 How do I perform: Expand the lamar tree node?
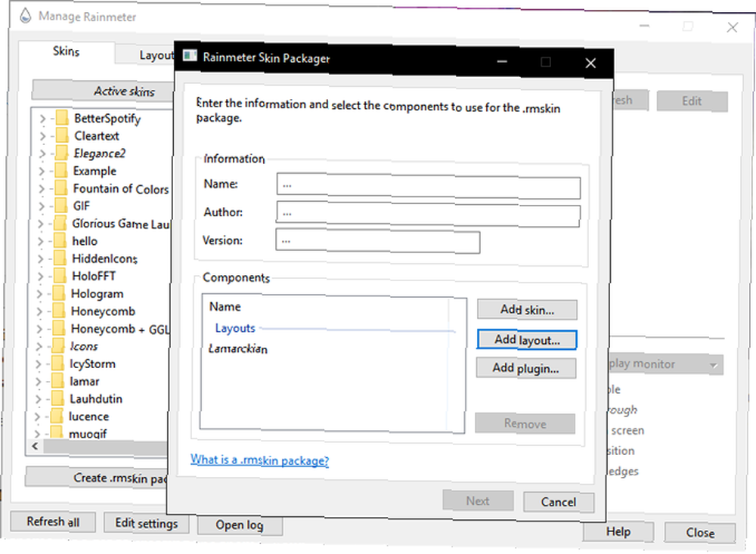pyautogui.click(x=39, y=382)
